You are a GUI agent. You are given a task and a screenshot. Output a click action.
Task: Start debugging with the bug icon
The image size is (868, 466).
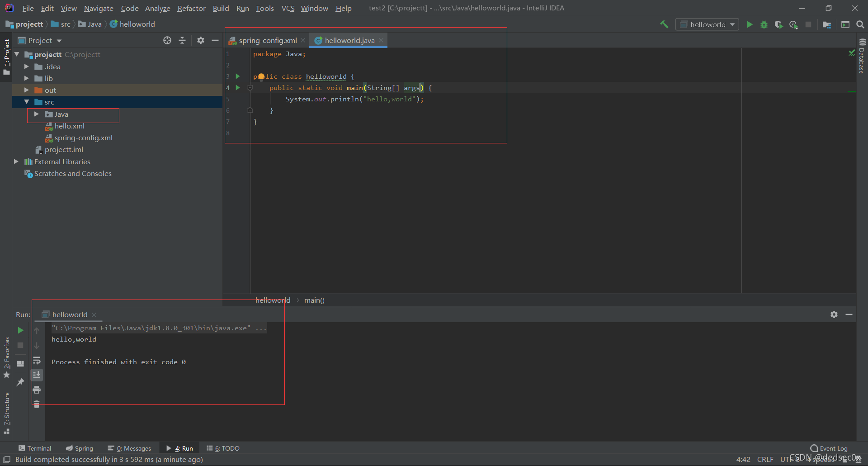pyautogui.click(x=764, y=24)
